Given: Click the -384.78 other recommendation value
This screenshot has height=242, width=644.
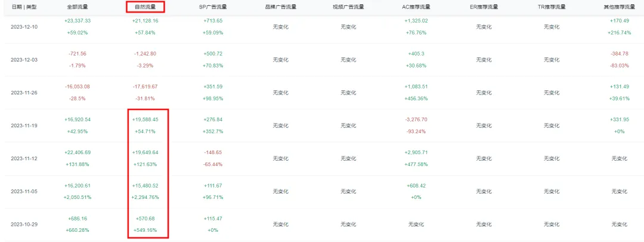Looking at the screenshot, I should click(620, 54).
